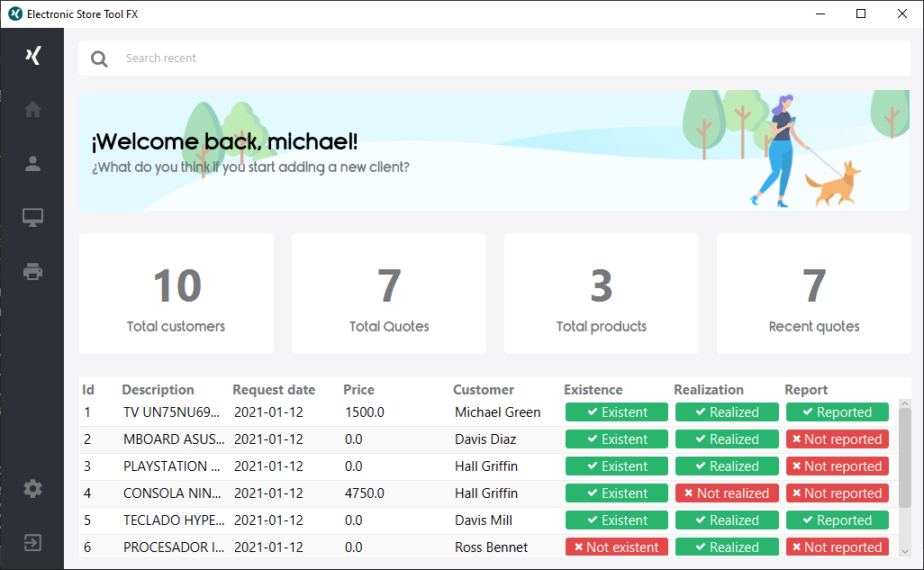Select the PROCESADOR I... description cell
This screenshot has width=924, height=570.
click(174, 547)
